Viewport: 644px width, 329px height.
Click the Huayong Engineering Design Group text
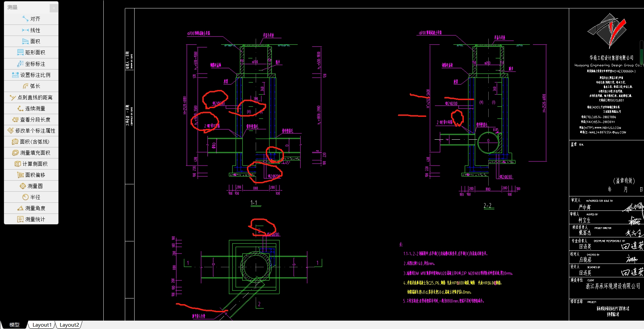click(x=608, y=65)
